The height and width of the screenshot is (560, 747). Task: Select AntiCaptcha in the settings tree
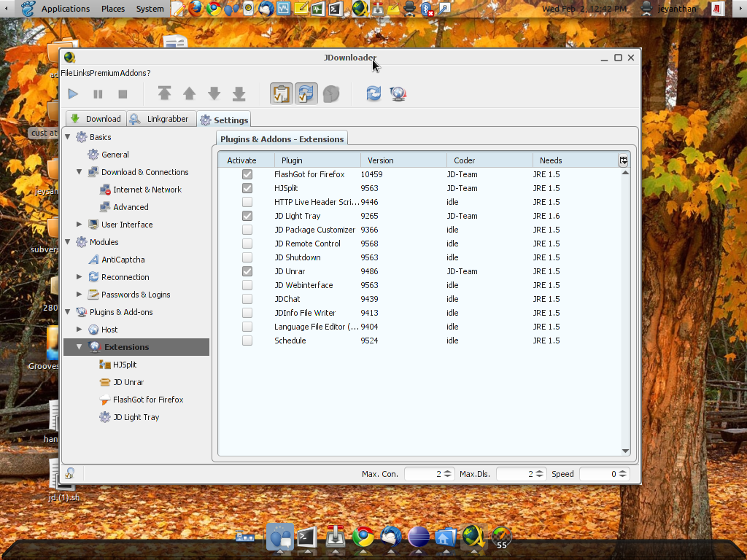pyautogui.click(x=123, y=260)
